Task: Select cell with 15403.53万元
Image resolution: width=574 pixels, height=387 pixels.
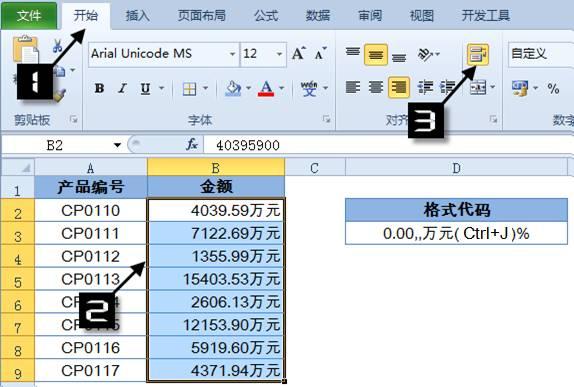Action: coord(216,279)
